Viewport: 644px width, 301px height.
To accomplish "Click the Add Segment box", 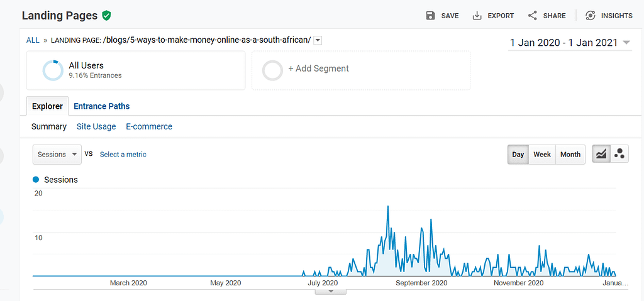I will click(361, 70).
